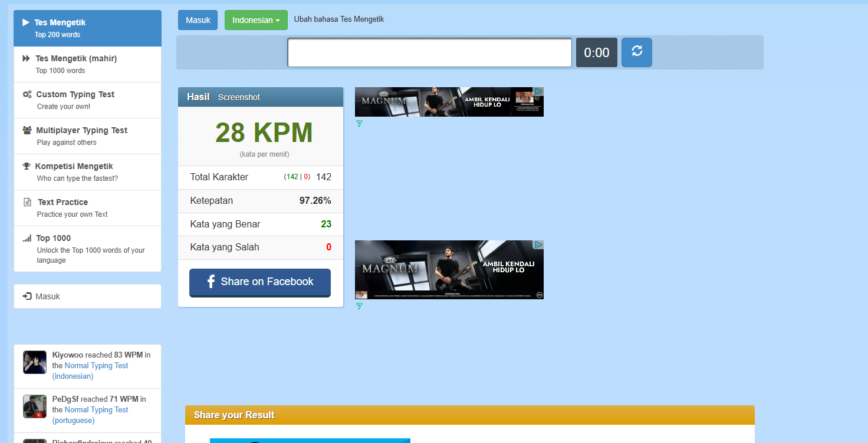This screenshot has width=868, height=443.
Task: Click the Facebook logo on the share button
Action: click(211, 282)
